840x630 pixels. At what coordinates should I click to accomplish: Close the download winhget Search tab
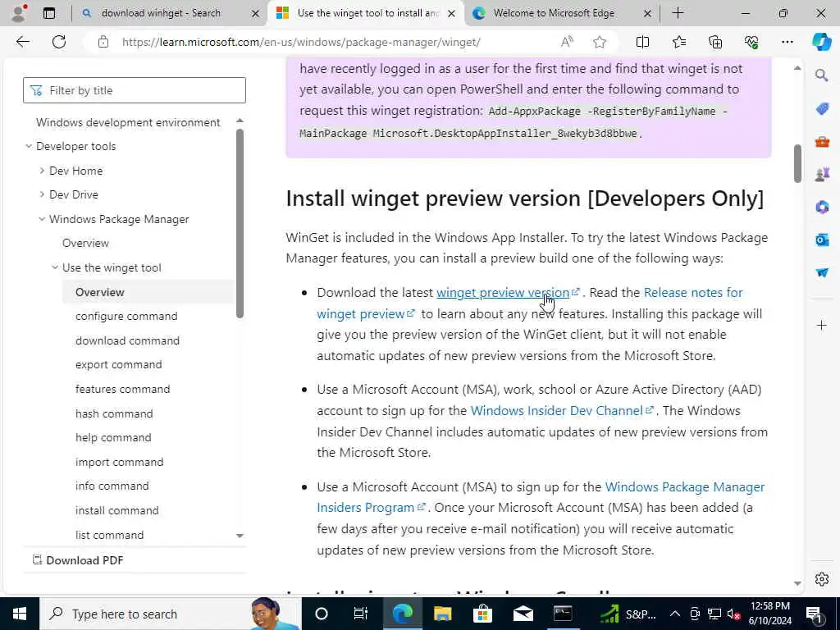click(256, 13)
